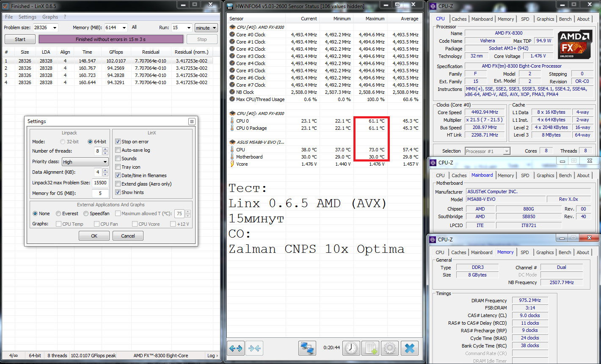The image size is (601, 364).
Task: Click thermometer icon beside the CPU 0 row
Action: pyautogui.click(x=232, y=121)
